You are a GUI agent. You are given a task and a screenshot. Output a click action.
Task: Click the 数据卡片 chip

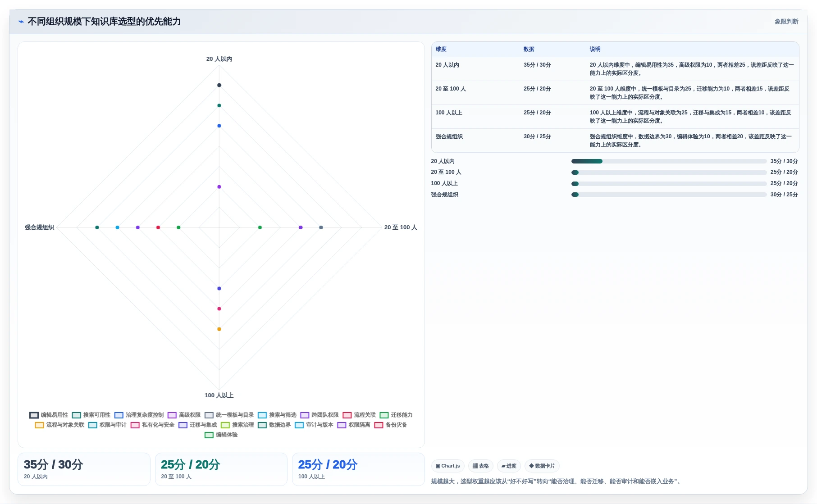(542, 466)
